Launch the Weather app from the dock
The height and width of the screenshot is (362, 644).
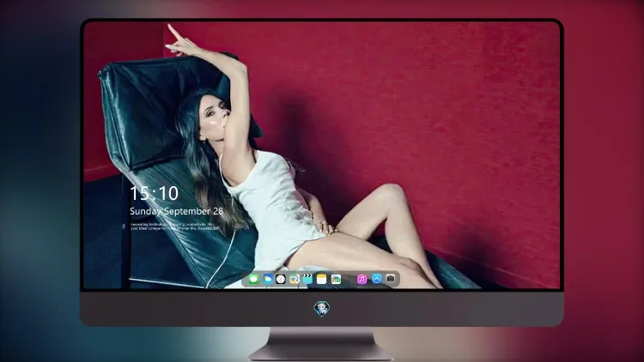(268, 280)
